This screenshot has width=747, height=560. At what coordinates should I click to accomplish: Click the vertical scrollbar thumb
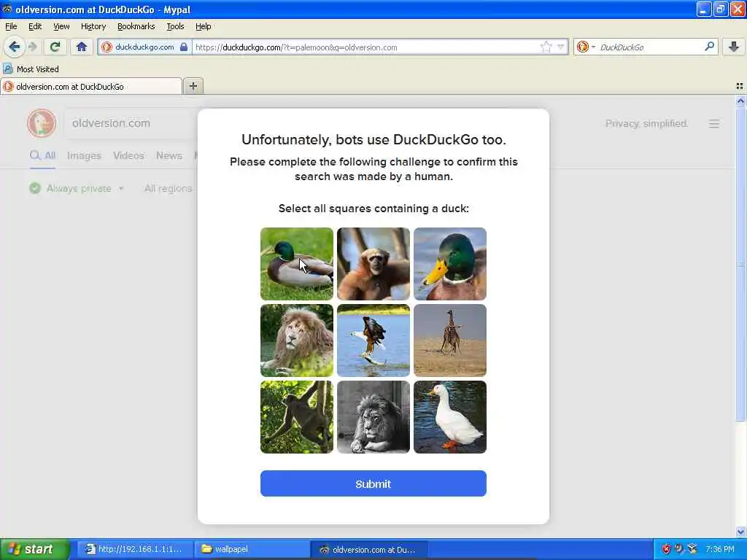click(740, 264)
